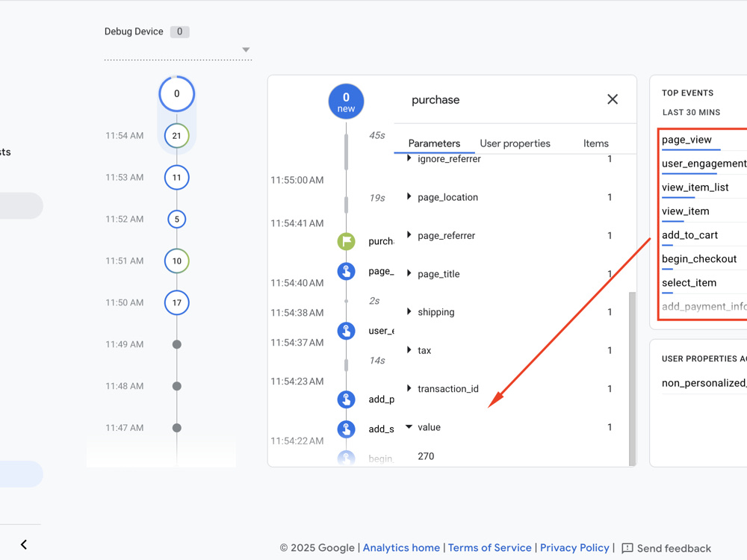Collapse the value parameter

pyautogui.click(x=409, y=426)
